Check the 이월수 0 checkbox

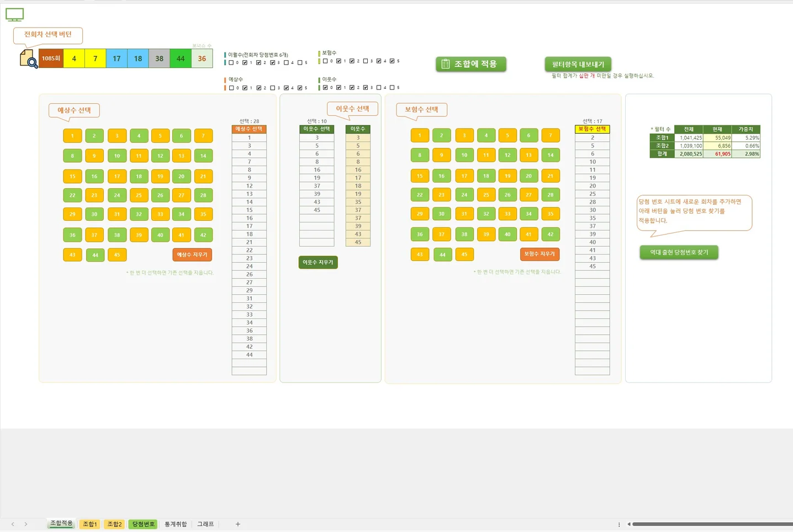click(231, 62)
